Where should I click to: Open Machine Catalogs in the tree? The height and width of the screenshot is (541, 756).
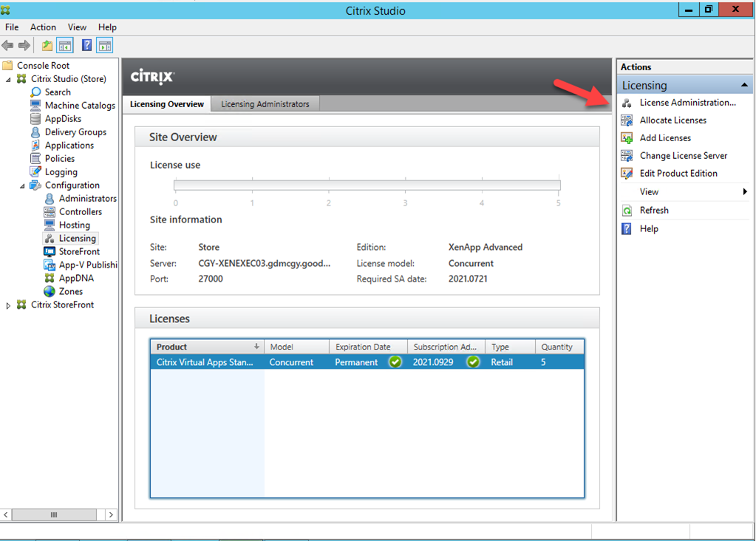click(x=80, y=105)
